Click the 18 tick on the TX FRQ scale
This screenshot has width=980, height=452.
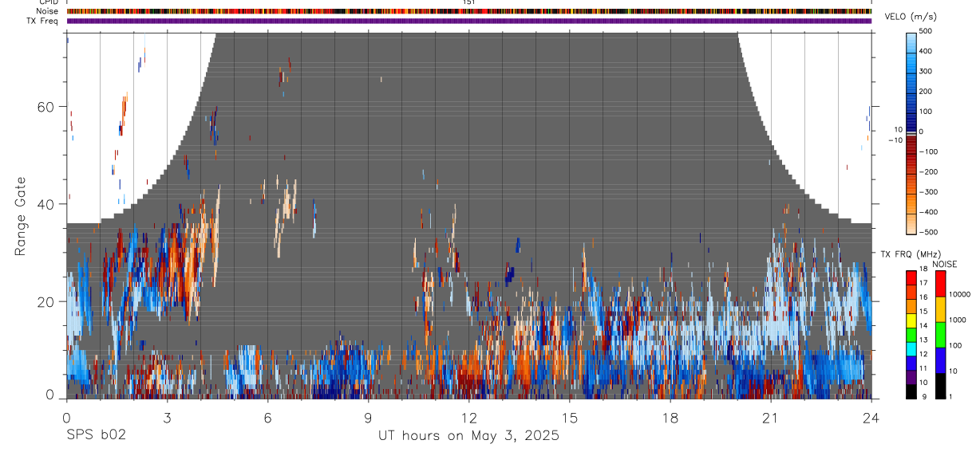(923, 270)
